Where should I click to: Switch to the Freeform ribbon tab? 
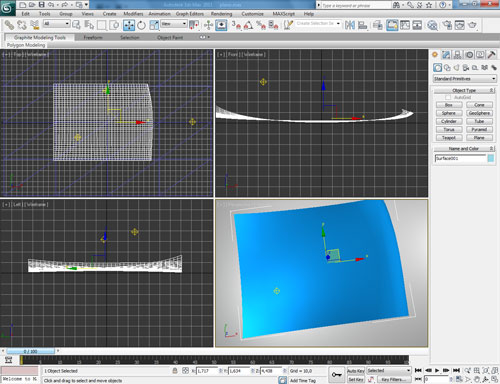[x=93, y=37]
